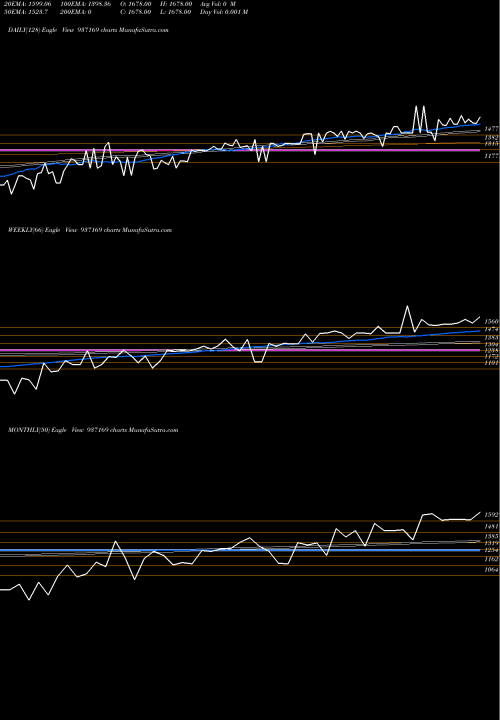500x720 pixels.
Task: Click the DAILY(128) chart title
Action: [88, 30]
